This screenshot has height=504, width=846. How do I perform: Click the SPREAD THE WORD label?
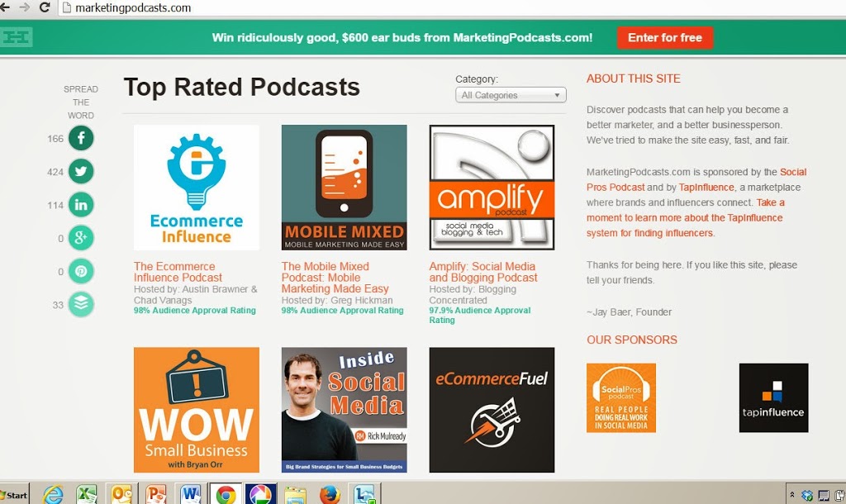pos(81,102)
